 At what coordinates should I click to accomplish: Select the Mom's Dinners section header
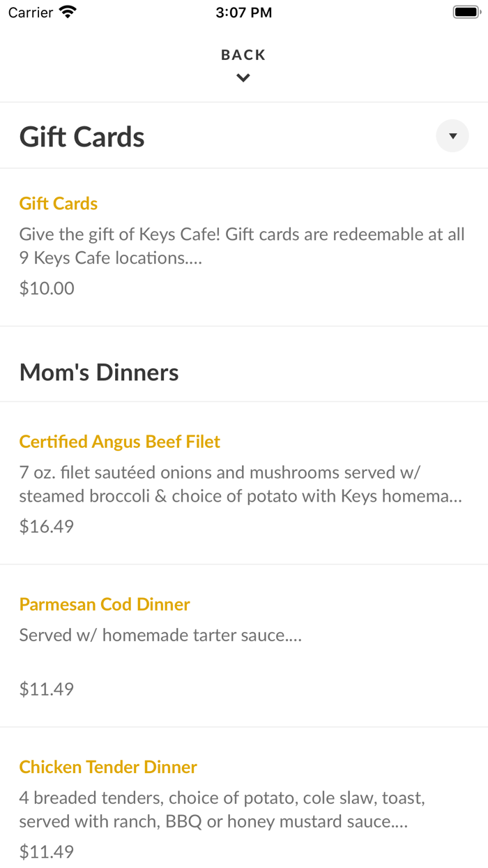pyautogui.click(x=98, y=372)
